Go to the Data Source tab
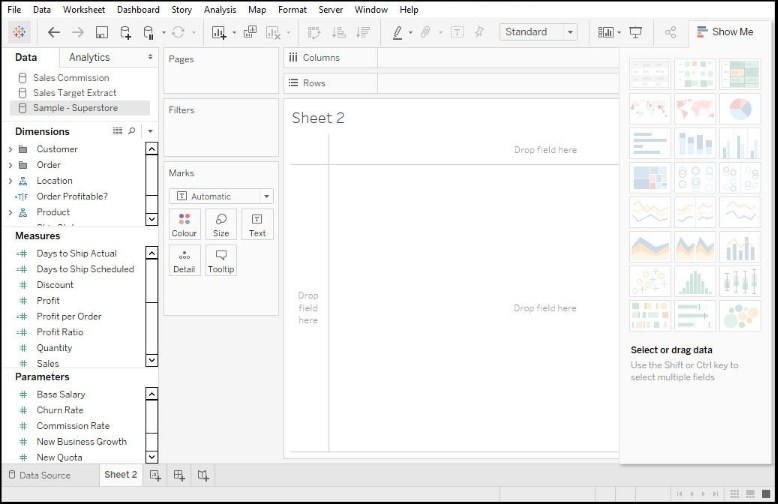Viewport: 778px width, 504px height. (38, 475)
